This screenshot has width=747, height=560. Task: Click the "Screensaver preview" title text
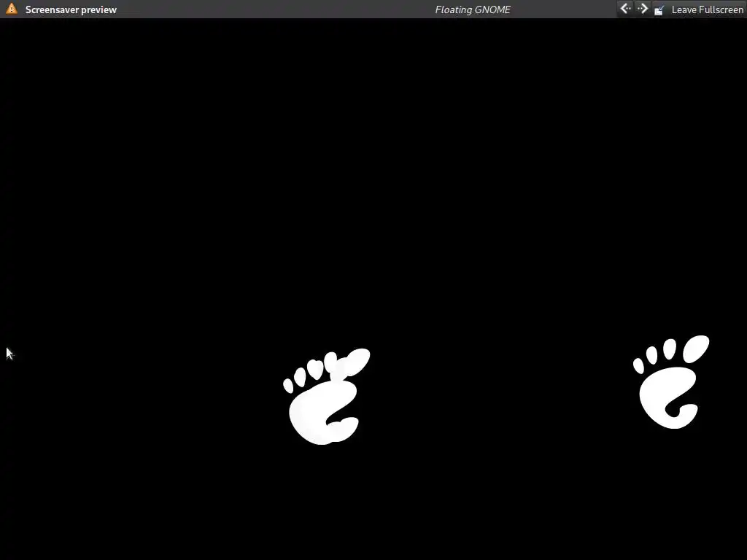pos(71,9)
